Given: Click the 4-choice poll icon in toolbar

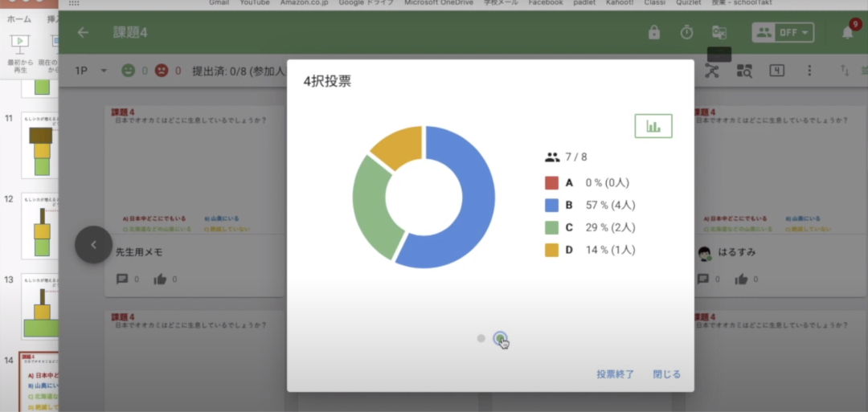Looking at the screenshot, I should point(776,71).
